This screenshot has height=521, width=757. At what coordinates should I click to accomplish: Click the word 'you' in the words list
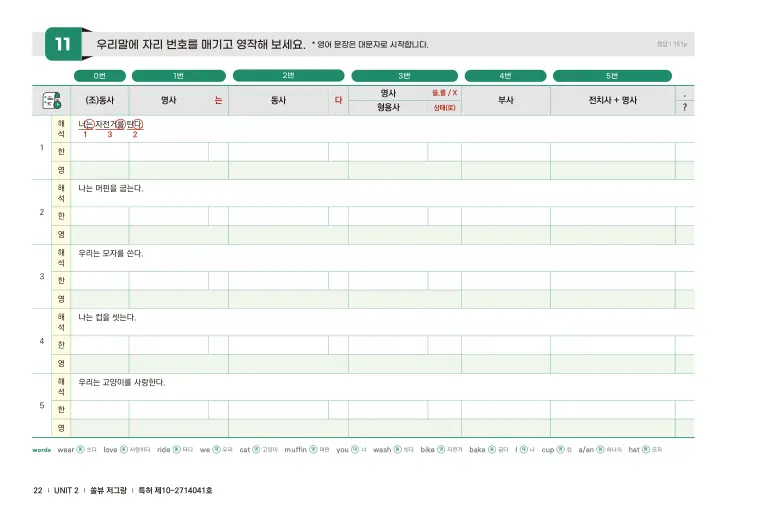click(x=342, y=450)
